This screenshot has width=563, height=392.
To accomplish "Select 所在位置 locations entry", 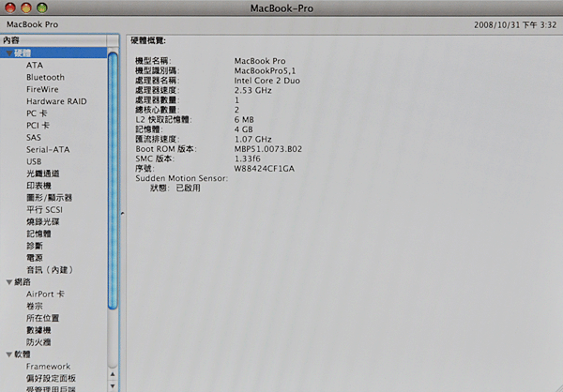I will (43, 318).
